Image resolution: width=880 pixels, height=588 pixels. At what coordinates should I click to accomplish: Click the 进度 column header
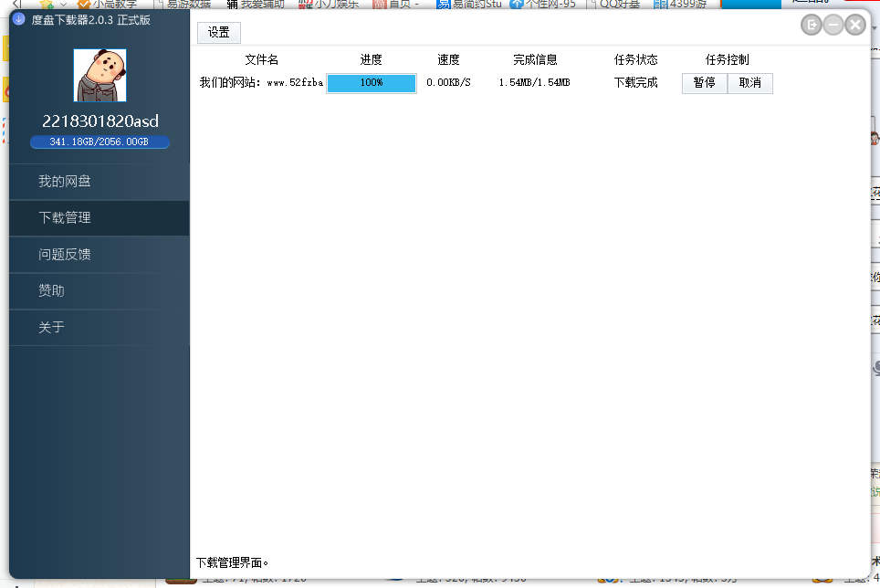click(x=371, y=59)
